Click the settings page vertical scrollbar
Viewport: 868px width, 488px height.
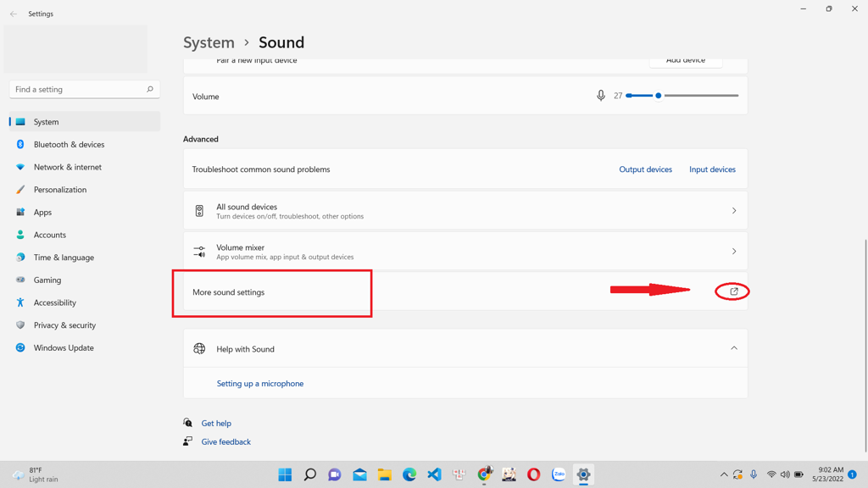[865, 346]
